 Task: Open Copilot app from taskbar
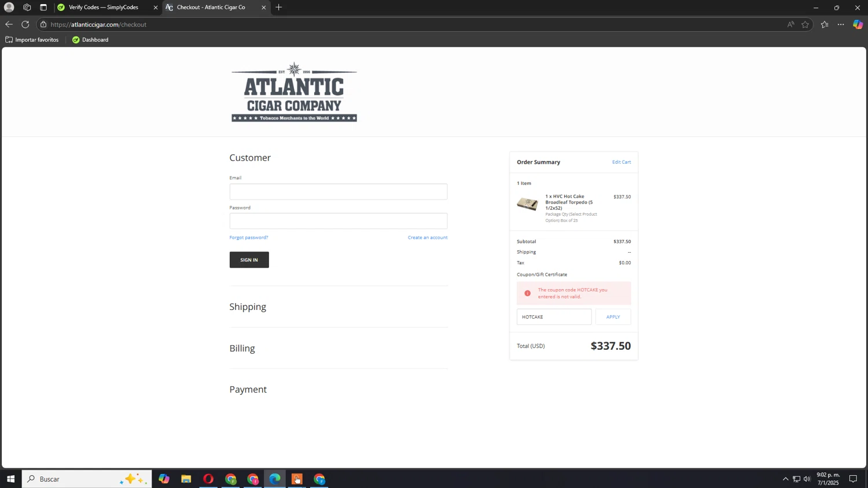(x=164, y=479)
